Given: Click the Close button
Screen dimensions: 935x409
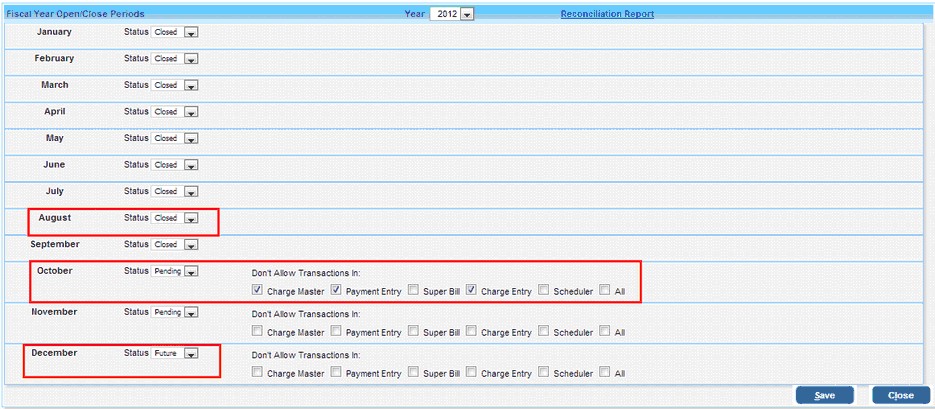Looking at the screenshot, I should click(900, 395).
